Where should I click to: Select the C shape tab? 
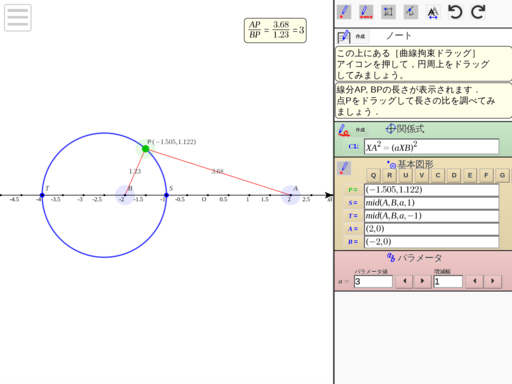tap(438, 175)
